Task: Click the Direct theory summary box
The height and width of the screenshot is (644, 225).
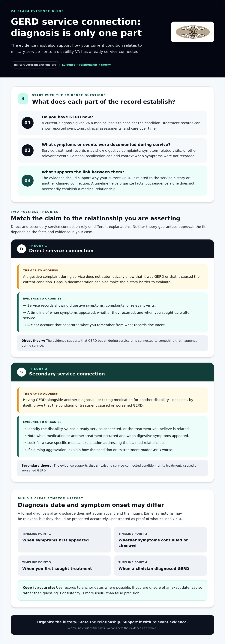Action: [x=112, y=343]
